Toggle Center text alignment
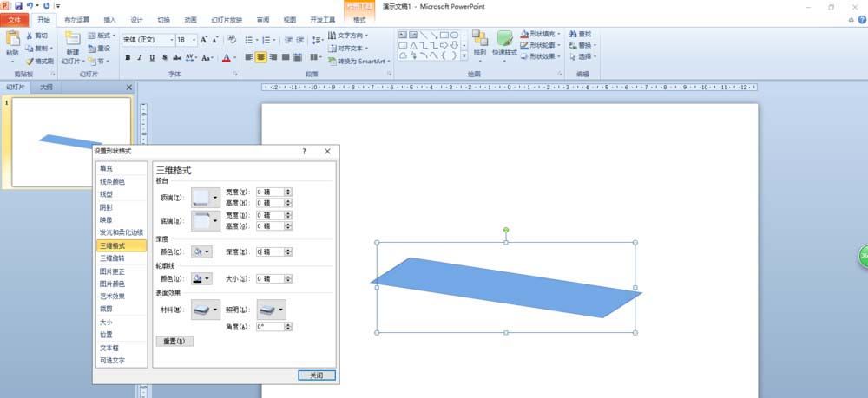Viewport: 868px width, 398px height. point(261,57)
